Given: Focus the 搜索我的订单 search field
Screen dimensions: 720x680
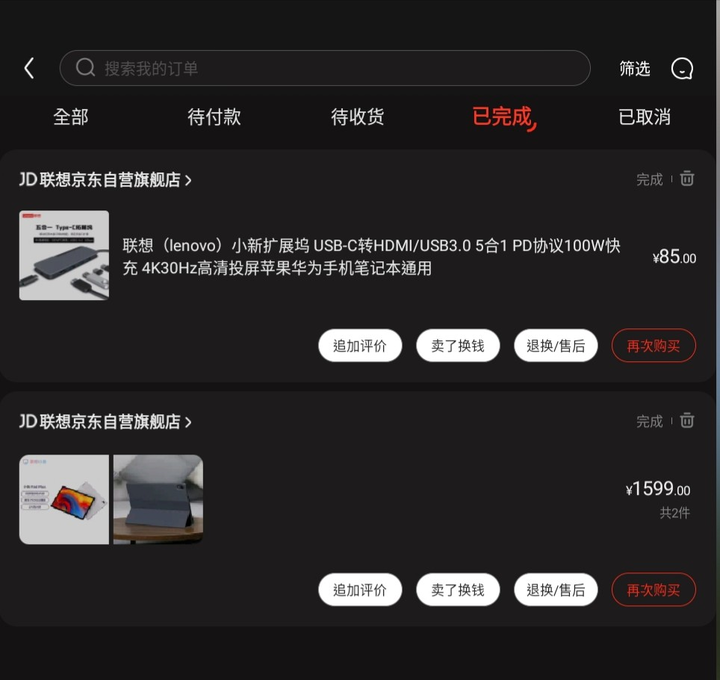Looking at the screenshot, I should (x=325, y=68).
